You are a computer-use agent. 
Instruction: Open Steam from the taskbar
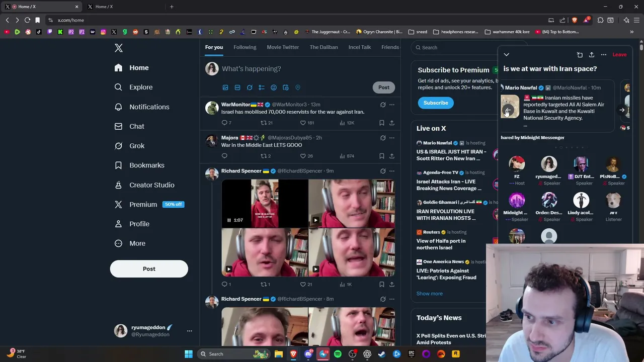(x=382, y=354)
